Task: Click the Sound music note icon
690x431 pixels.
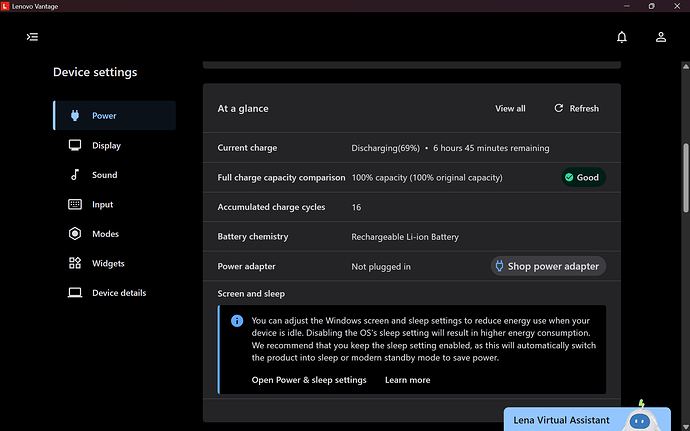Action: point(75,175)
